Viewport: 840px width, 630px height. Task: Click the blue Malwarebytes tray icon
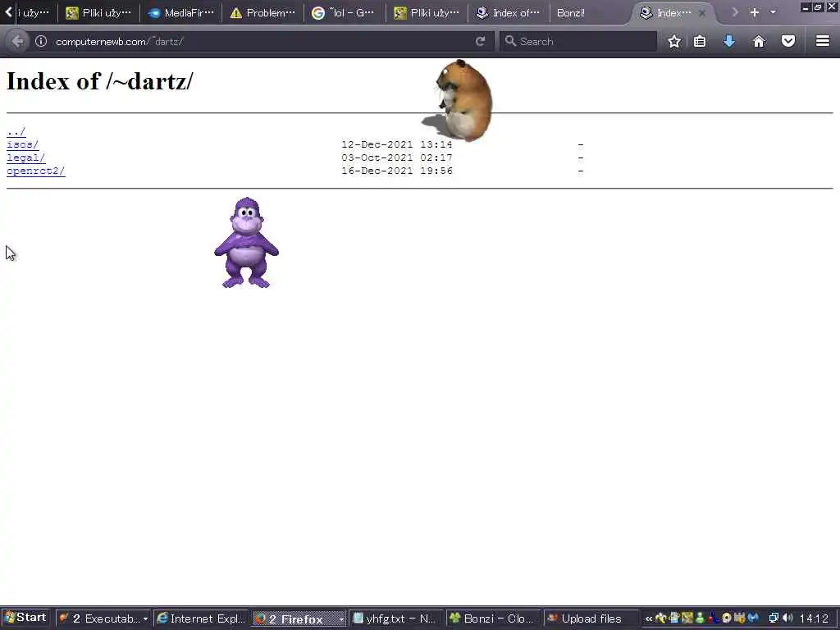point(753,619)
